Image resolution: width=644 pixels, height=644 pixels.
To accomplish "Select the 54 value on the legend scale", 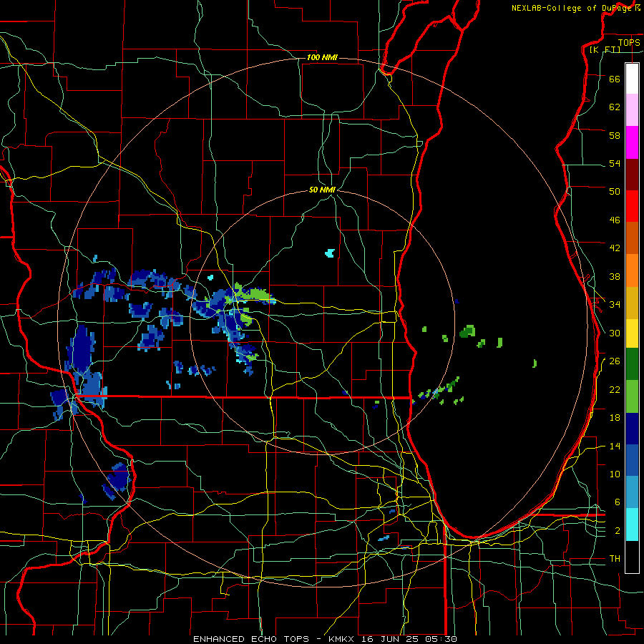I will tap(615, 163).
